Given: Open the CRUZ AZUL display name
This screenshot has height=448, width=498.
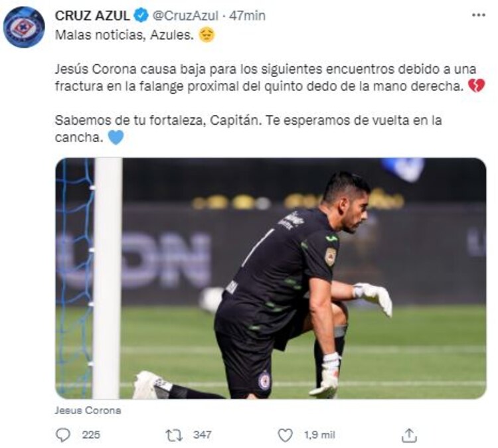Looking at the screenshot, I should pos(92,15).
